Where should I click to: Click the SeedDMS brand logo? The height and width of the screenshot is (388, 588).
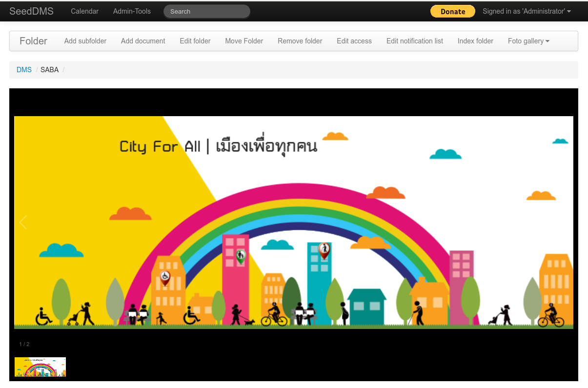[x=31, y=11]
